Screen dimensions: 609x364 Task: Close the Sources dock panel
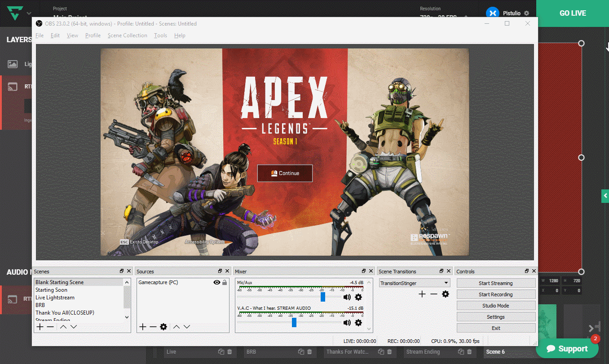click(227, 271)
